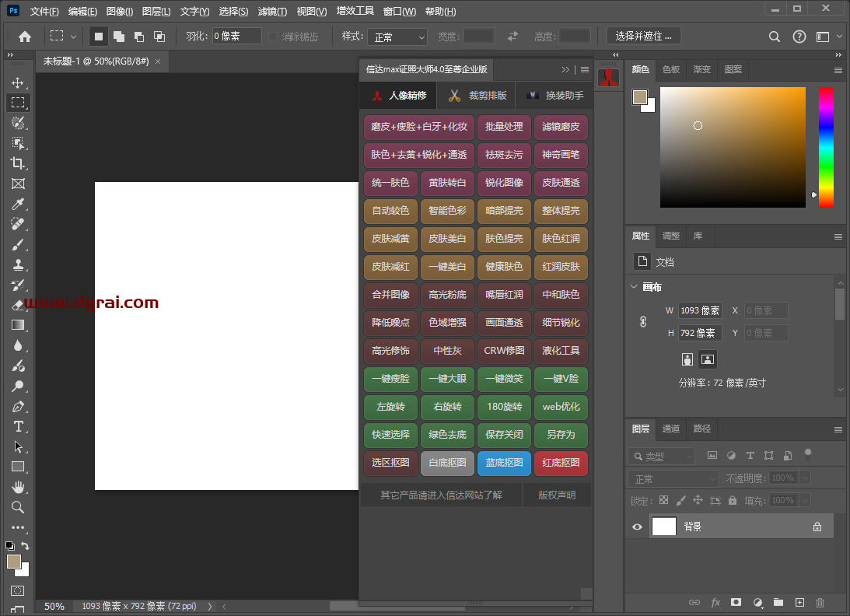
Task: Open the Layers panel menu
Action: point(838,429)
